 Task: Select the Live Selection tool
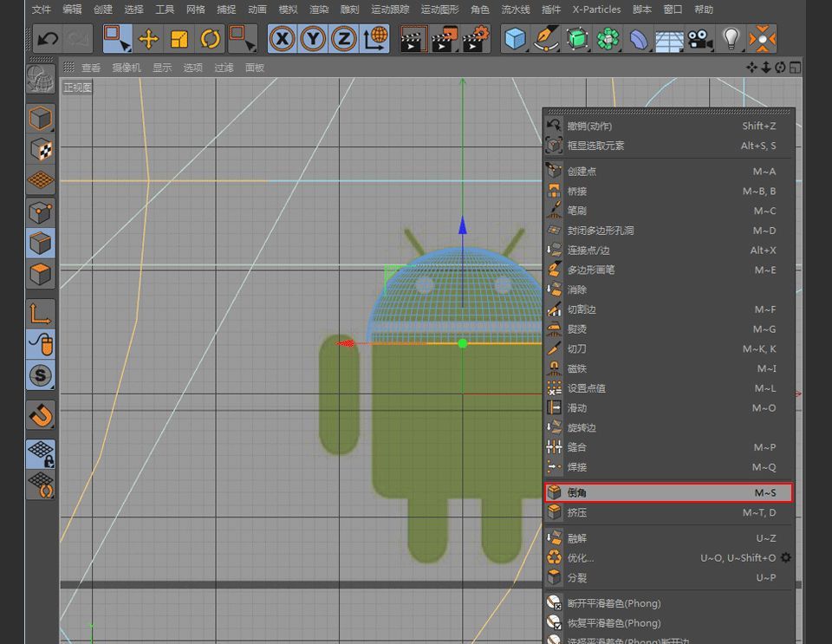pos(117,39)
